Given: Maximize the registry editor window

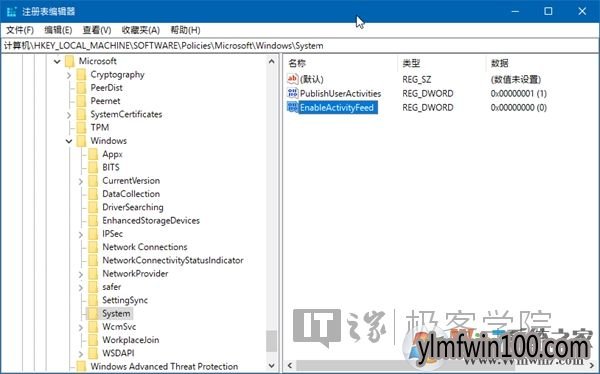Looking at the screenshot, I should click(548, 11).
